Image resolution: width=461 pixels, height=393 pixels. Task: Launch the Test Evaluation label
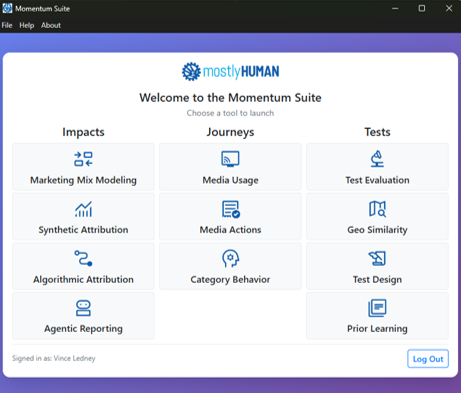(x=377, y=180)
